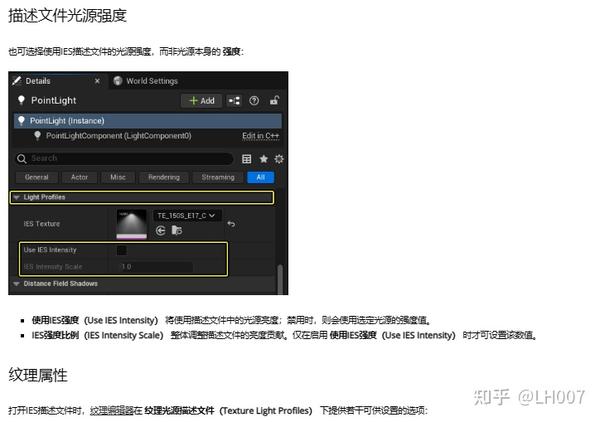The image size is (600, 422).
Task: Click the use selected asset arrow icon
Action: click(161, 230)
